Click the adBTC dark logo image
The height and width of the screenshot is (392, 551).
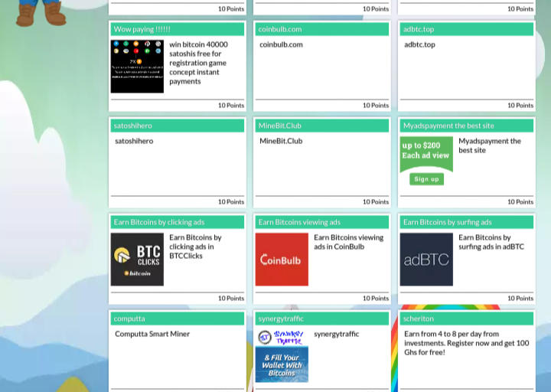point(426,260)
